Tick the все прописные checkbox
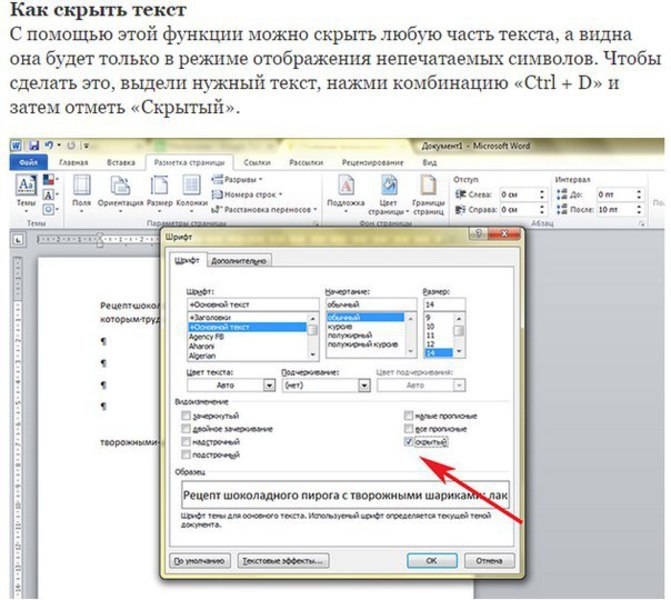671x600 pixels. [x=407, y=428]
